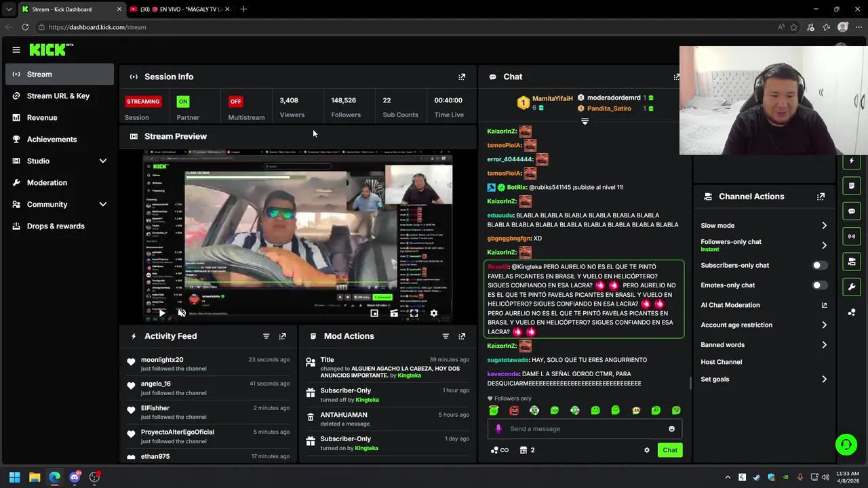Screen dimensions: 868x488
Task: Click Host Channel action
Action: click(721, 362)
